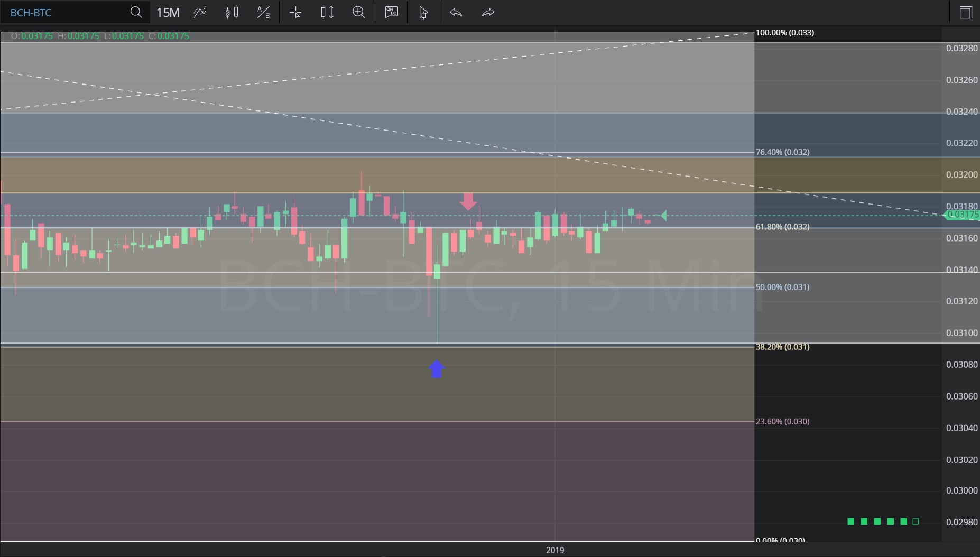Viewport: 980px width, 557px height.
Task: Open the 15M timeframe selector
Action: point(168,12)
